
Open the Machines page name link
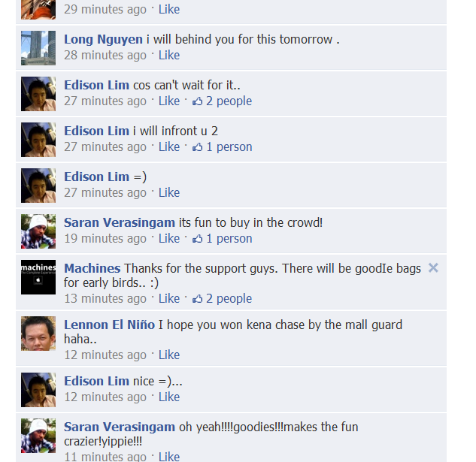point(92,268)
